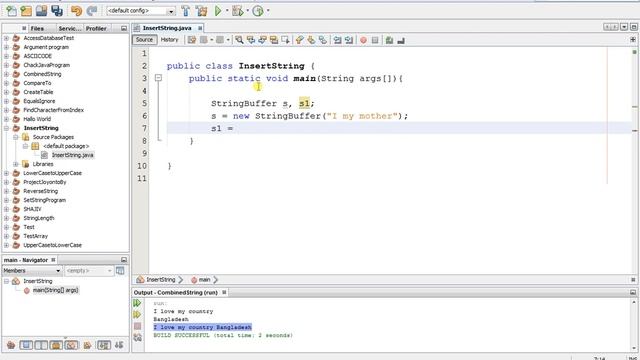Image resolution: width=640 pixels, height=360 pixels.
Task: Open the arrow next to Run Project
Action: click(227, 11)
